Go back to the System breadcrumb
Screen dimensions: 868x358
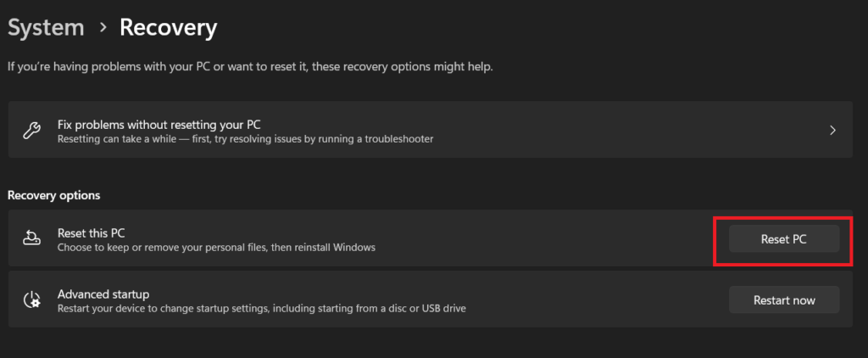click(x=46, y=27)
